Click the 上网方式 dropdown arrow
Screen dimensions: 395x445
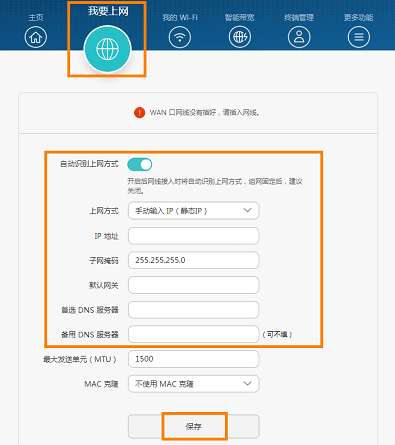coord(247,210)
